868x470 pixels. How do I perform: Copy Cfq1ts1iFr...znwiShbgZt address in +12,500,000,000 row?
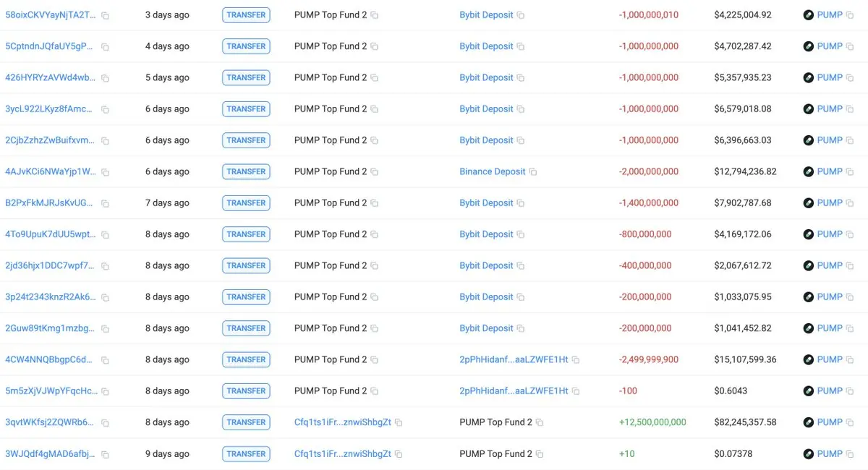(399, 422)
